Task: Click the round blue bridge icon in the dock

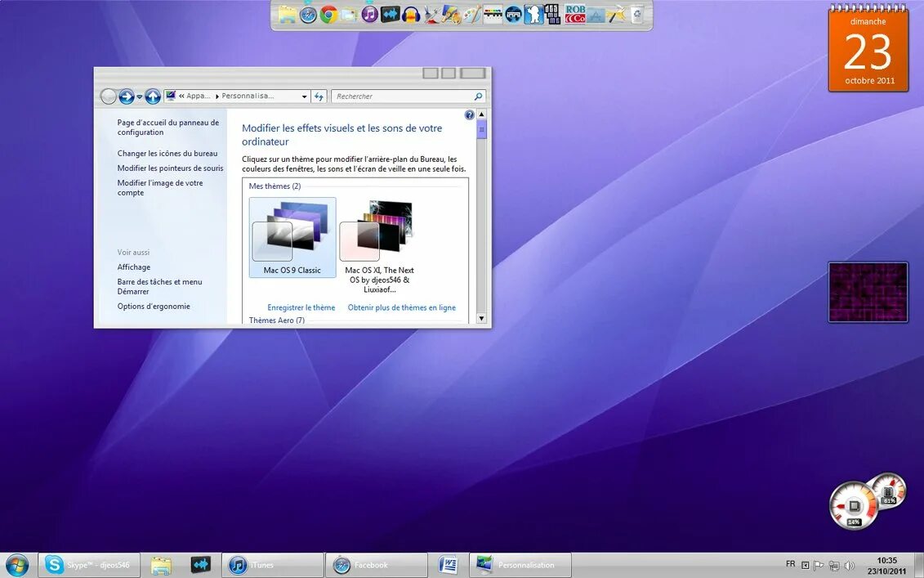Action: (513, 14)
